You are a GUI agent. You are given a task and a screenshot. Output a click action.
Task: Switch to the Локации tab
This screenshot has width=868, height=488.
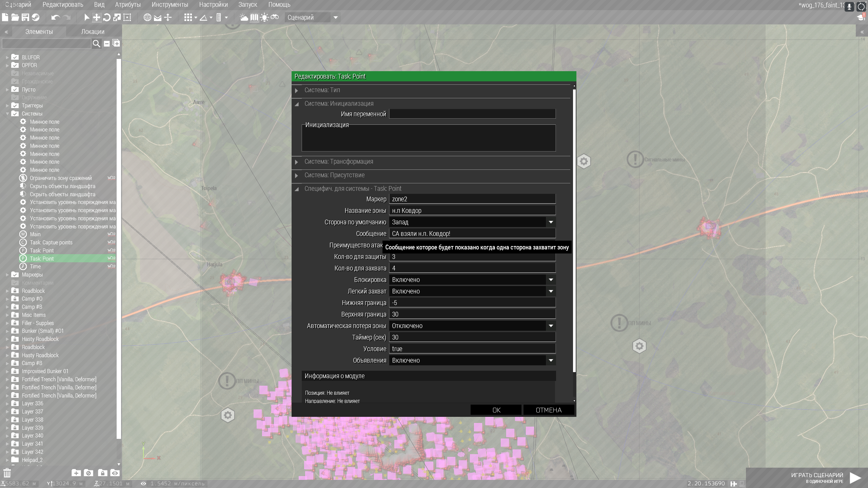click(x=93, y=32)
